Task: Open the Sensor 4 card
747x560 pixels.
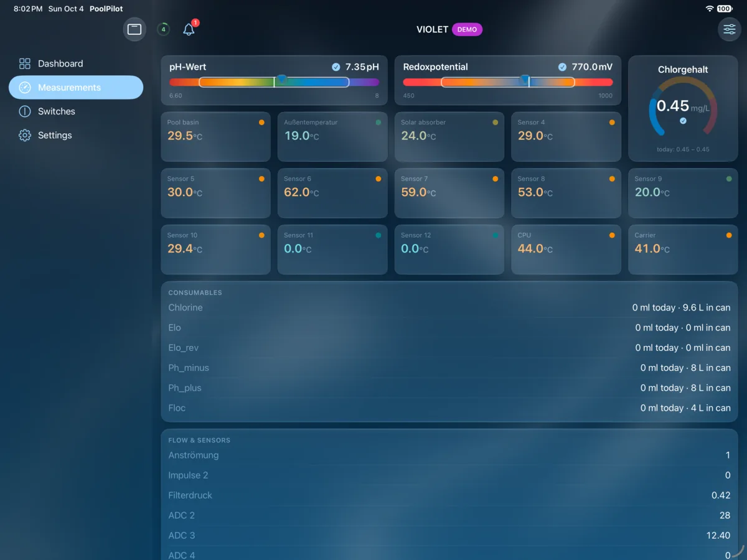Action: pyautogui.click(x=566, y=136)
